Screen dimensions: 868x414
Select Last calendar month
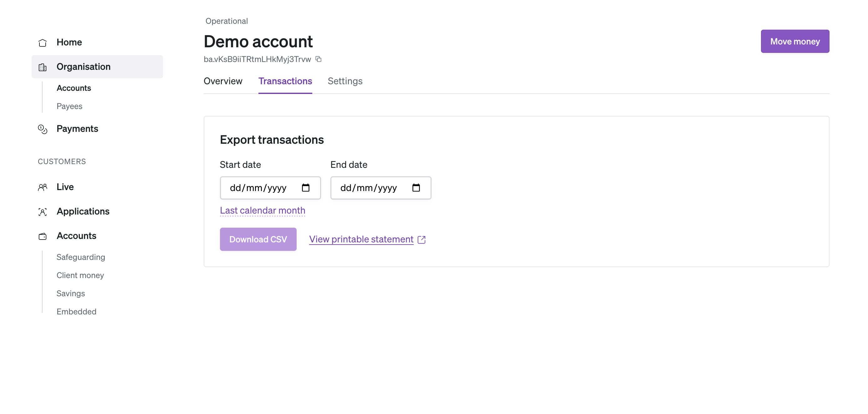point(263,210)
